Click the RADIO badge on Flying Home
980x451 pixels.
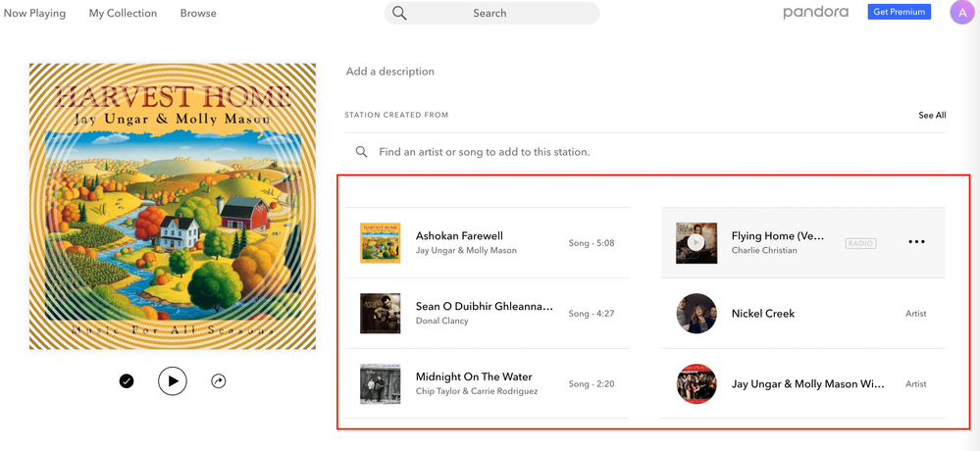(860, 243)
